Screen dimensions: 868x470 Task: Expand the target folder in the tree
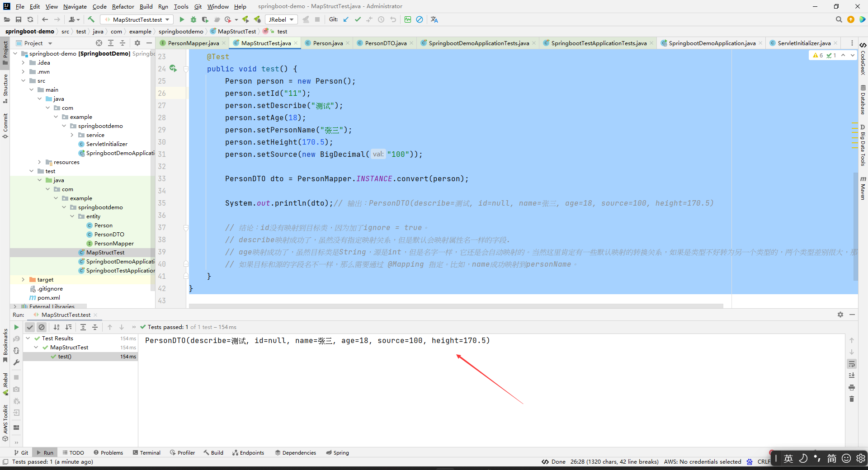23,280
